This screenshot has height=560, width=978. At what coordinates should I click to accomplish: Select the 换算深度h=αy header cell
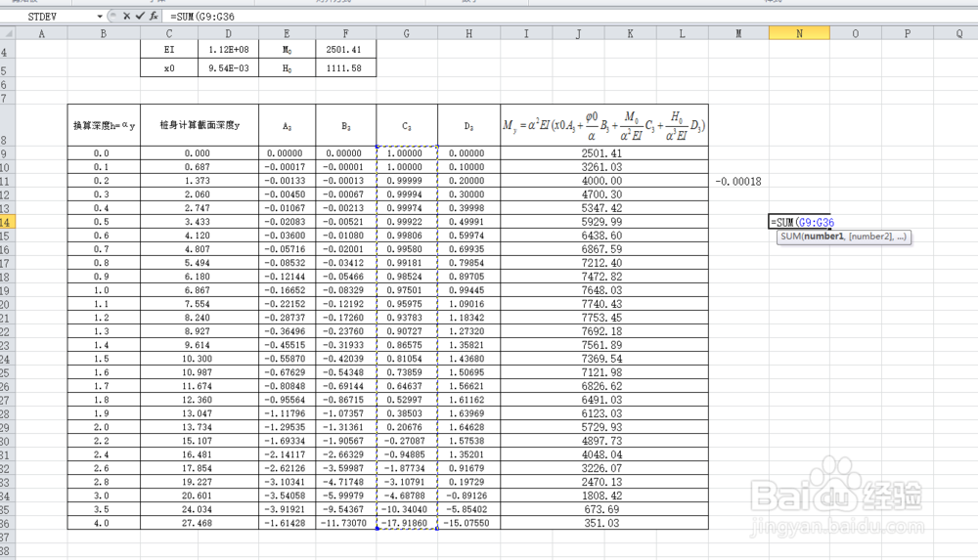coord(104,125)
